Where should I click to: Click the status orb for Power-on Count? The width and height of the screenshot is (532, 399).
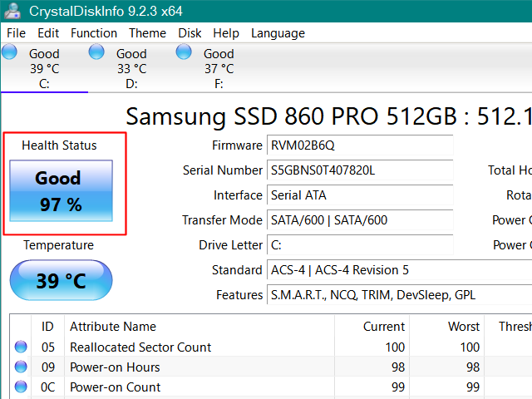click(x=21, y=387)
